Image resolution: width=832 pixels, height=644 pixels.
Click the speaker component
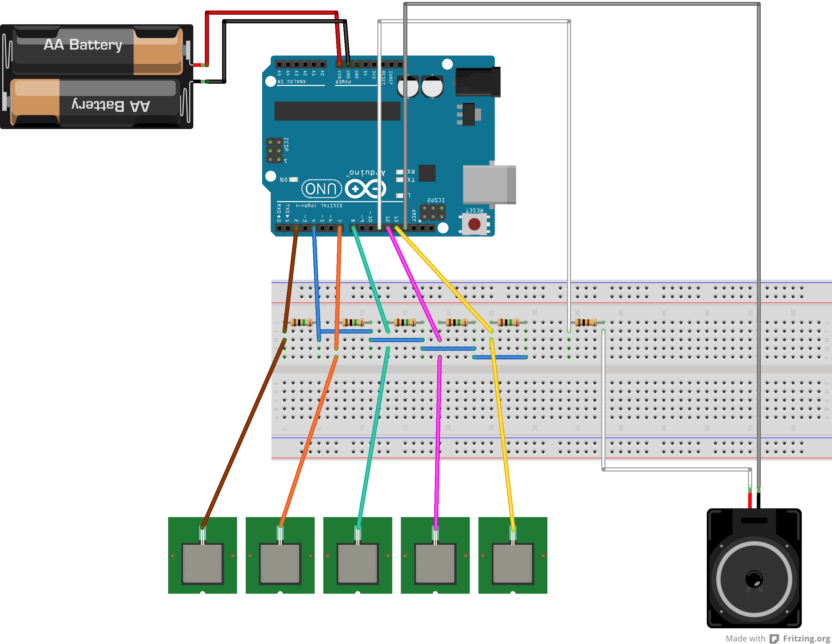point(754,567)
